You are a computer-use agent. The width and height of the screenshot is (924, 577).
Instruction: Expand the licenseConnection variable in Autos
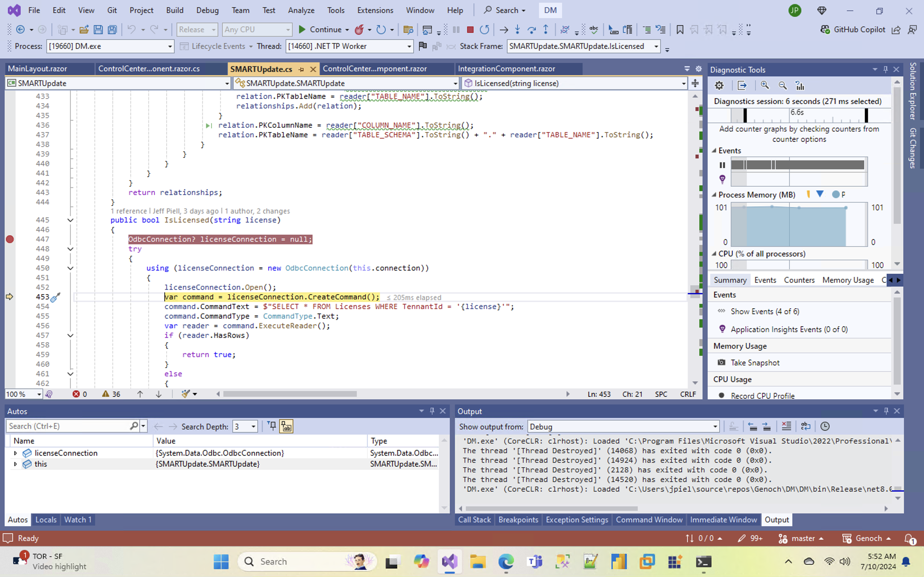[16, 453]
